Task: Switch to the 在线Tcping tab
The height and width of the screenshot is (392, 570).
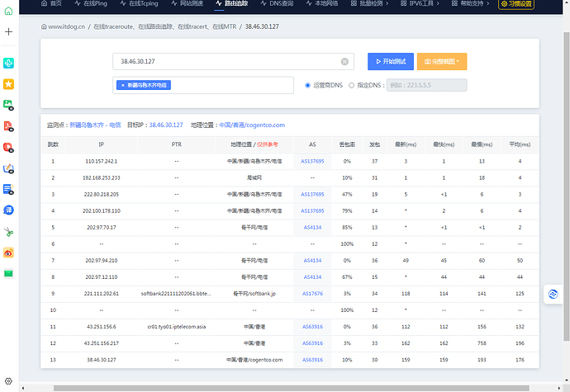Action: click(x=139, y=3)
